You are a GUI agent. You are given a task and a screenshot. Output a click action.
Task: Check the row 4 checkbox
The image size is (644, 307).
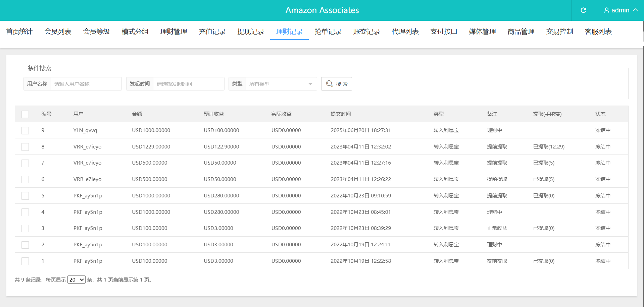pyautogui.click(x=25, y=212)
